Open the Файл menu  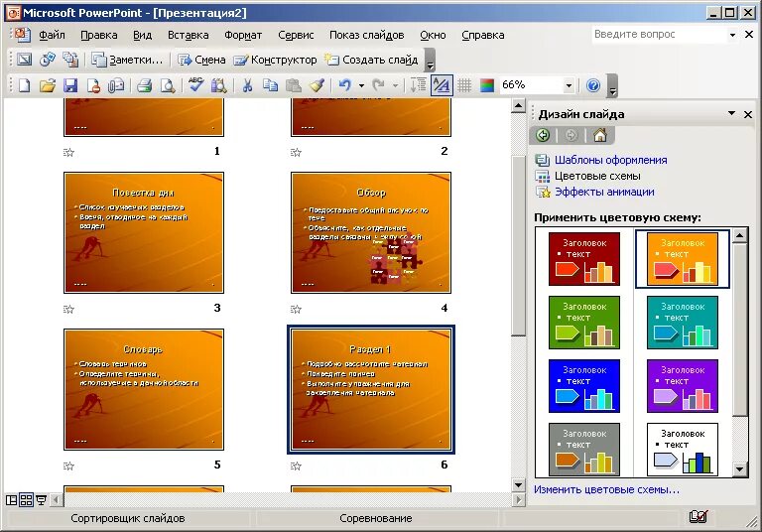[52, 35]
